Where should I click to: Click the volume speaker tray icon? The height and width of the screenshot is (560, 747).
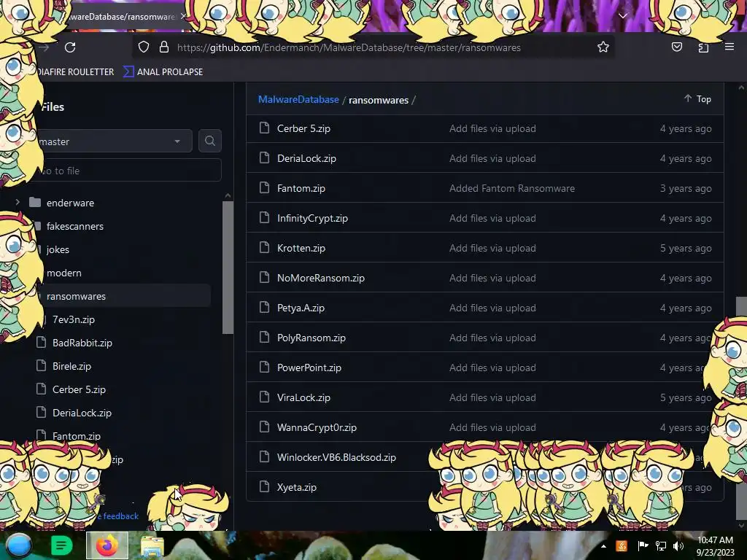click(x=678, y=546)
